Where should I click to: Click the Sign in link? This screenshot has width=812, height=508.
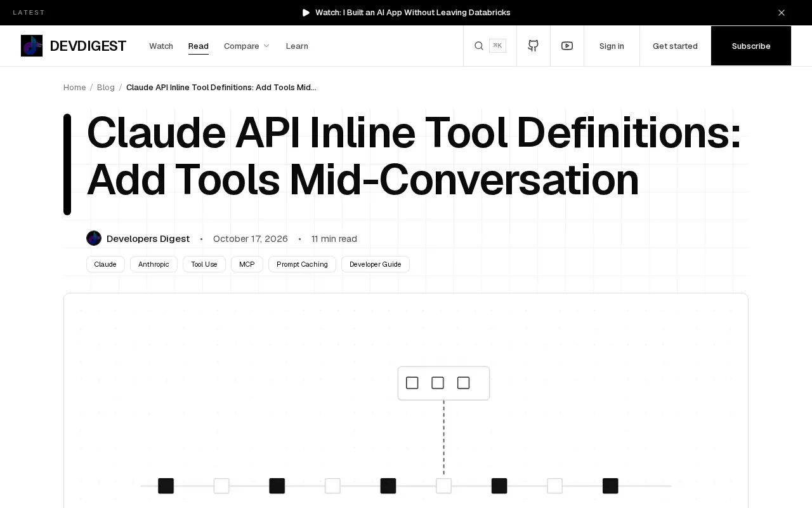[x=612, y=46]
